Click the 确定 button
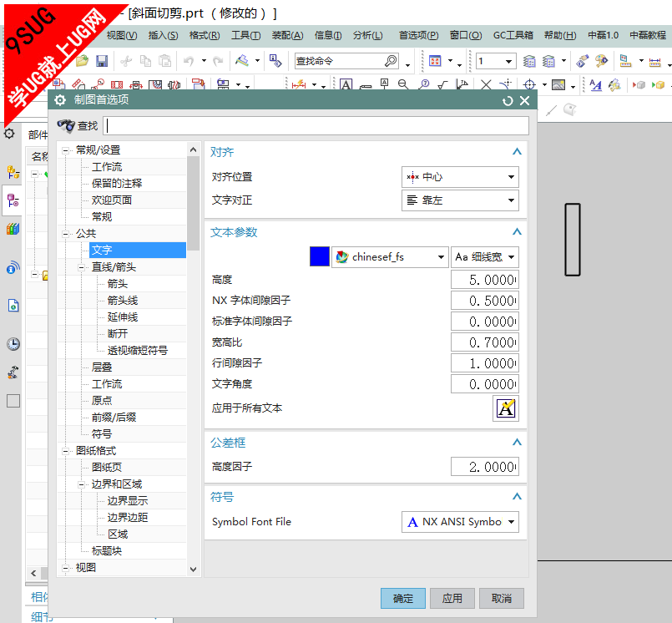Screen dimensions: 672x623 pyautogui.click(x=403, y=598)
